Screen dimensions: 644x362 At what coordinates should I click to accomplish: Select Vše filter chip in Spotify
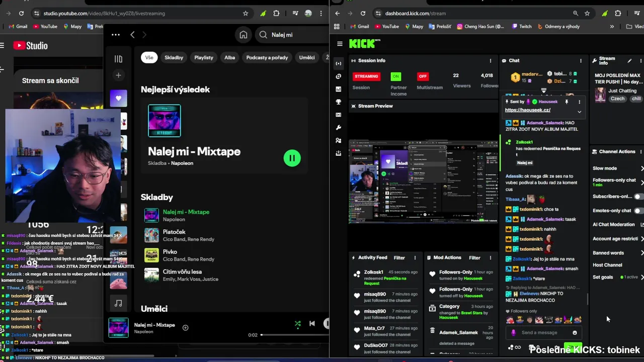click(149, 57)
